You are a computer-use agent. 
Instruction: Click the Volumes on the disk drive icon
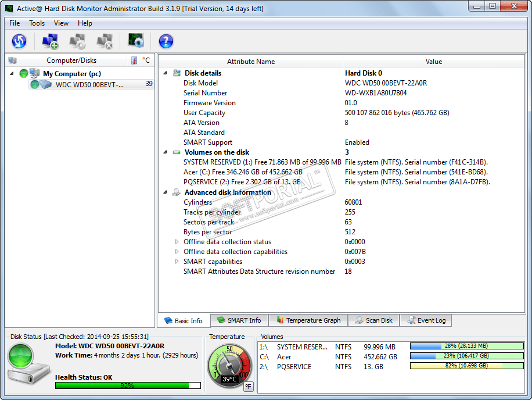(x=177, y=152)
